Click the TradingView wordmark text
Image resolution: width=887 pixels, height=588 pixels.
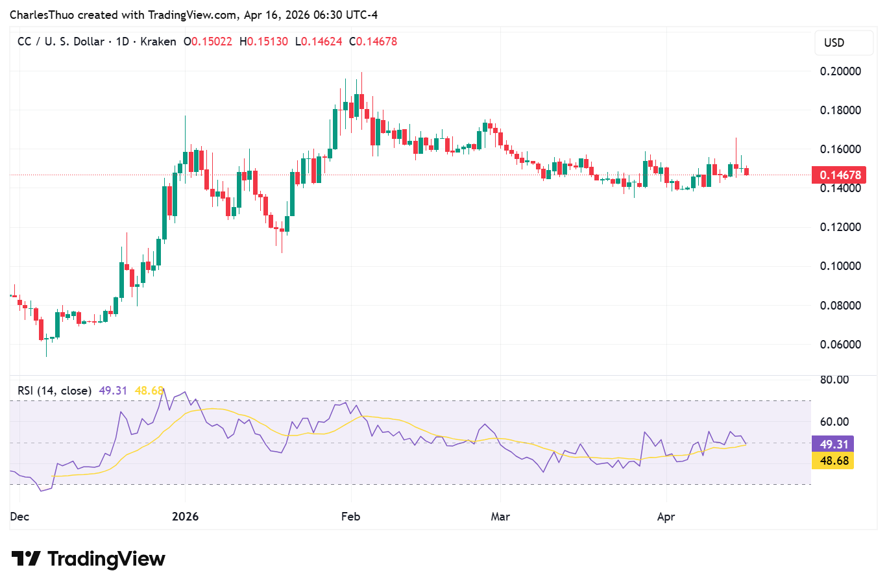(x=106, y=559)
